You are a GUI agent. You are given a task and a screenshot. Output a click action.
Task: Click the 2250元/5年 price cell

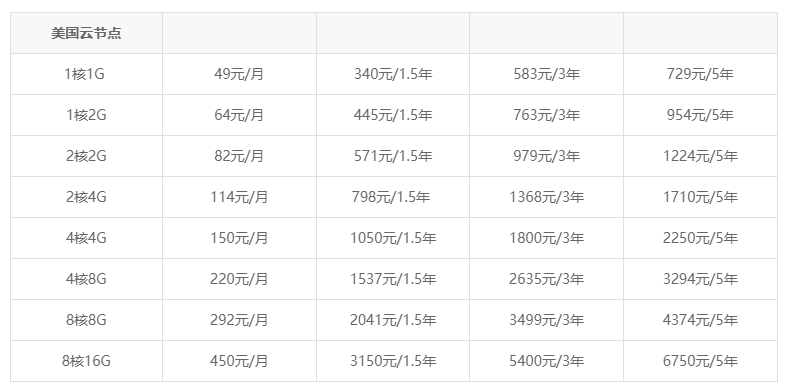coord(700,238)
